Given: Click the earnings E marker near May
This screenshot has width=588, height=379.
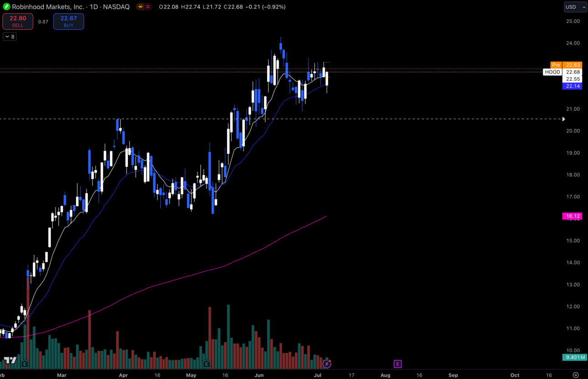Looking at the screenshot, I should (x=207, y=364).
